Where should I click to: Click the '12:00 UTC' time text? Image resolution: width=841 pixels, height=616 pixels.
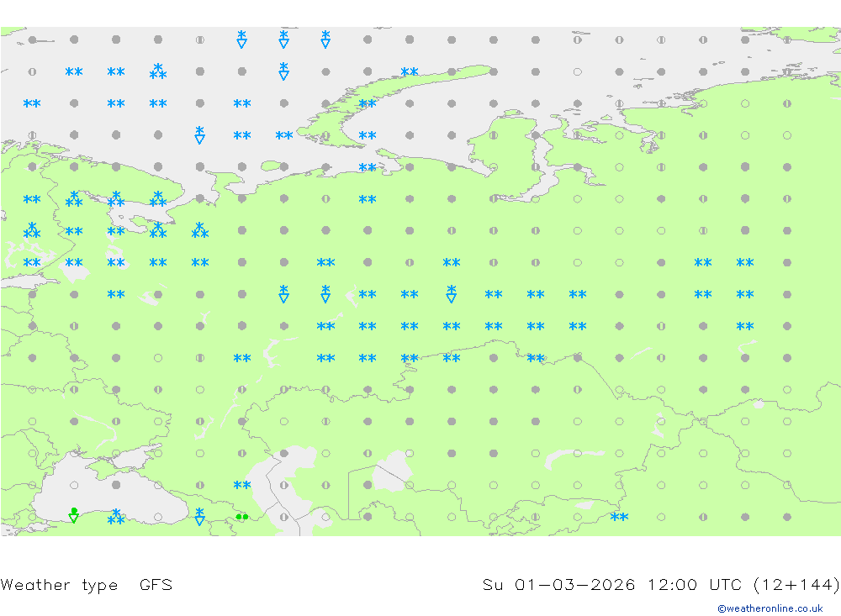695,584
